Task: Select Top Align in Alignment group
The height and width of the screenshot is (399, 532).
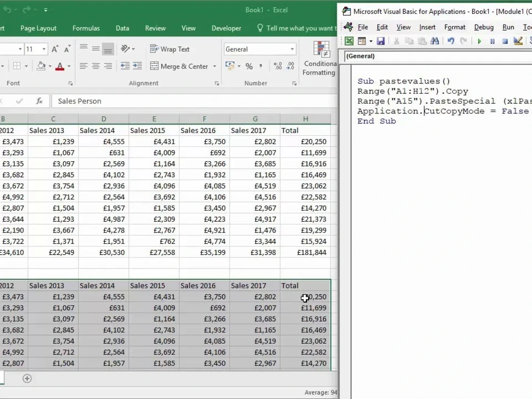Action: click(x=84, y=48)
